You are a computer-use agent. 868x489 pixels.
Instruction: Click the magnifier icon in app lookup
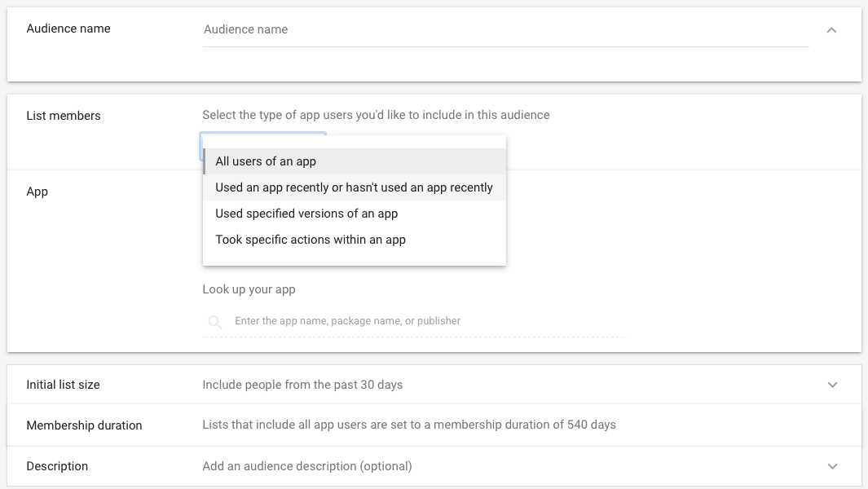click(x=215, y=322)
